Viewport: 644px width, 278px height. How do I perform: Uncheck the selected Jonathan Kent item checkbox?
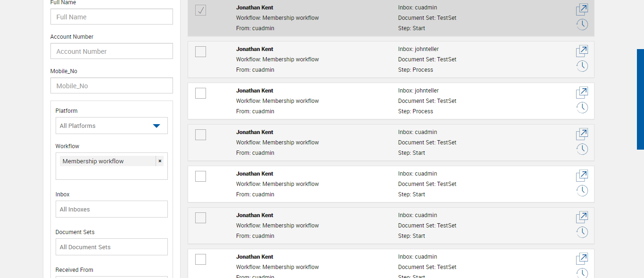click(200, 10)
